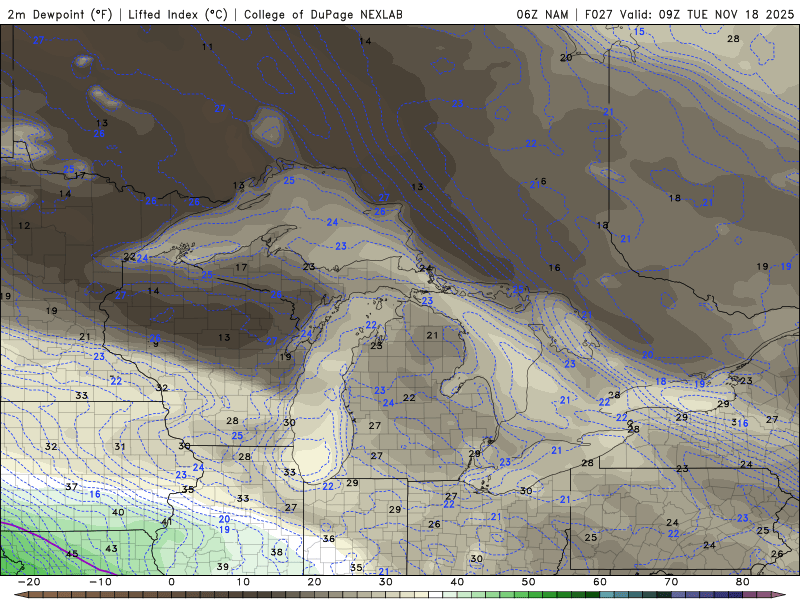This screenshot has height=600, width=800.
Task: Click the colorbar's left end arrow
Action: click(x=20, y=595)
